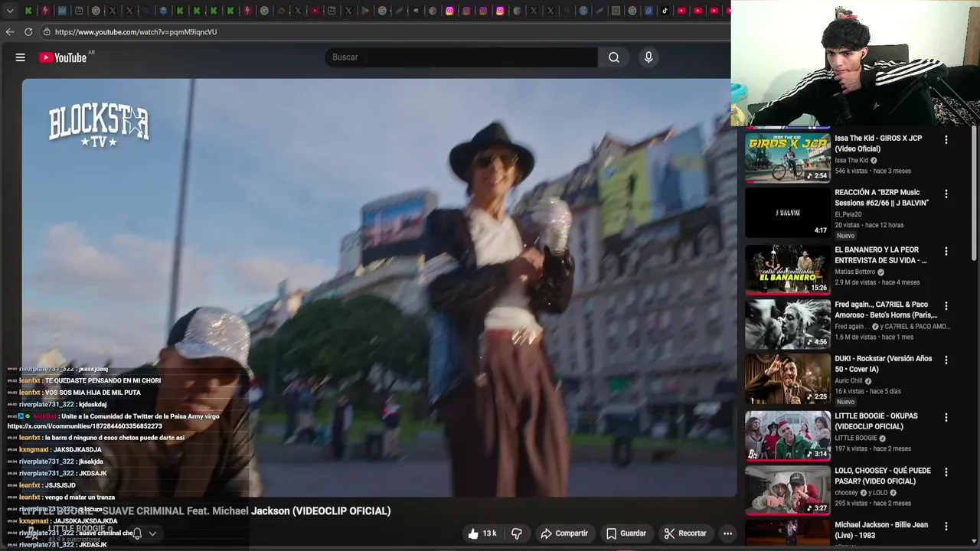Open title 'Issa The Kid - GIROS X JCP'
Viewport: 980px width, 551px height.
[878, 144]
